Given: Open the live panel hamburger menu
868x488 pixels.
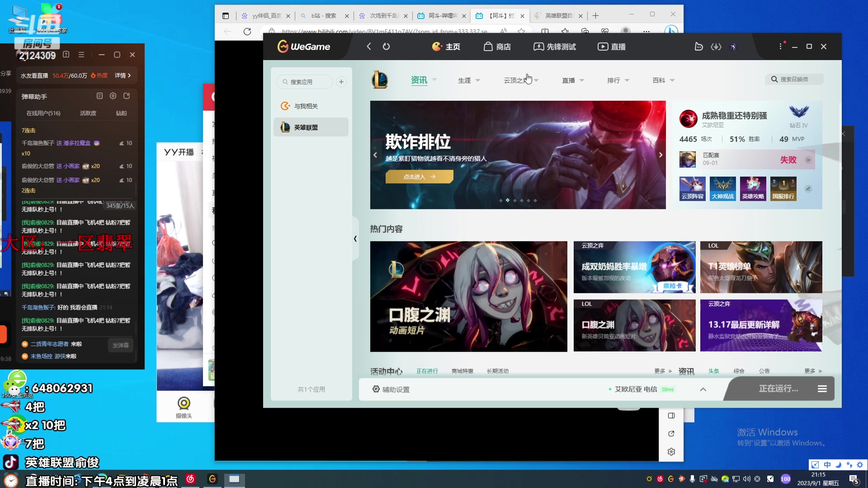Looking at the screenshot, I should 81,55.
